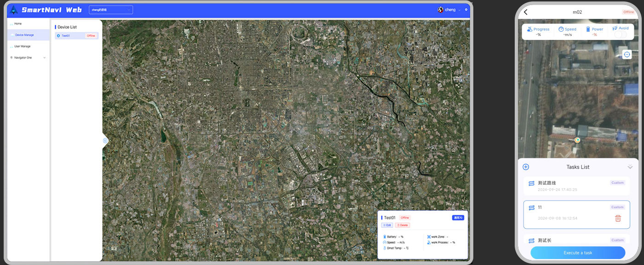This screenshot has width=644, height=265.
Task: Click the cheng user avatar
Action: coord(441,10)
